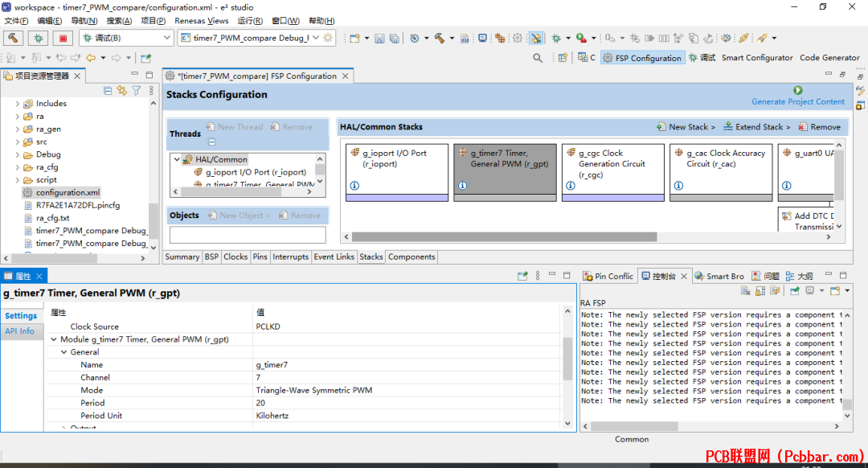This screenshot has width=868, height=468.
Task: Switch to the Interrupts tab
Action: coord(291,257)
